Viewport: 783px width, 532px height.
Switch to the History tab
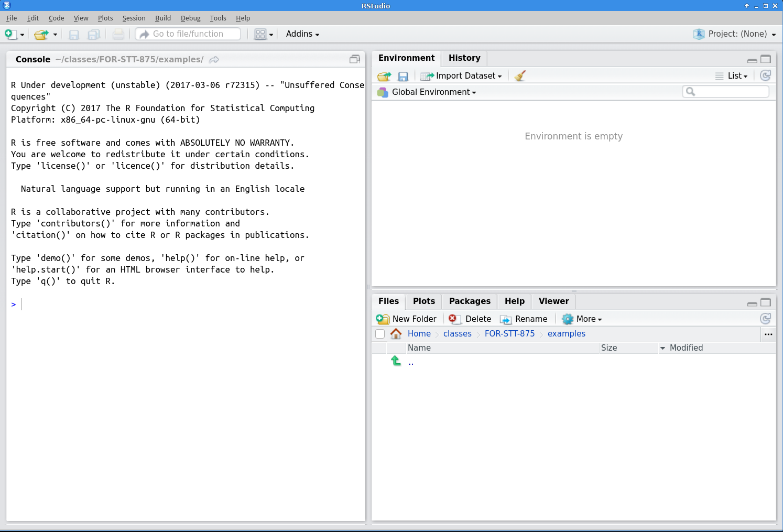click(464, 58)
